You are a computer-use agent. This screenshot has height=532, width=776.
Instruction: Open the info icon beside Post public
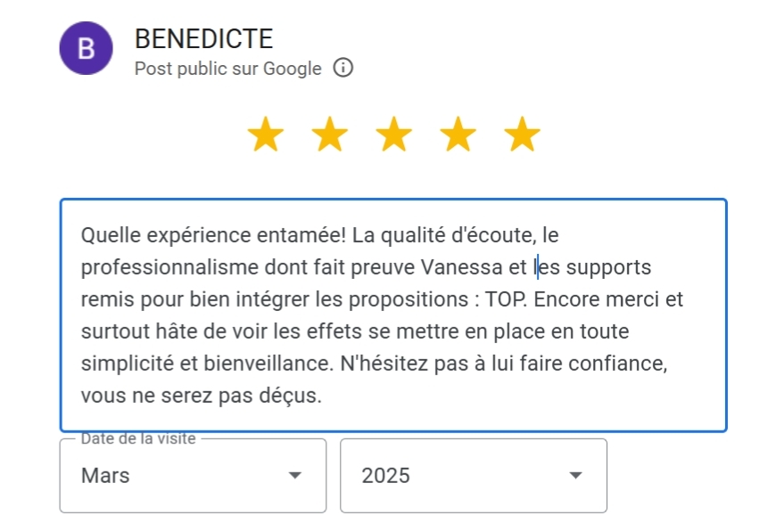pyautogui.click(x=343, y=69)
